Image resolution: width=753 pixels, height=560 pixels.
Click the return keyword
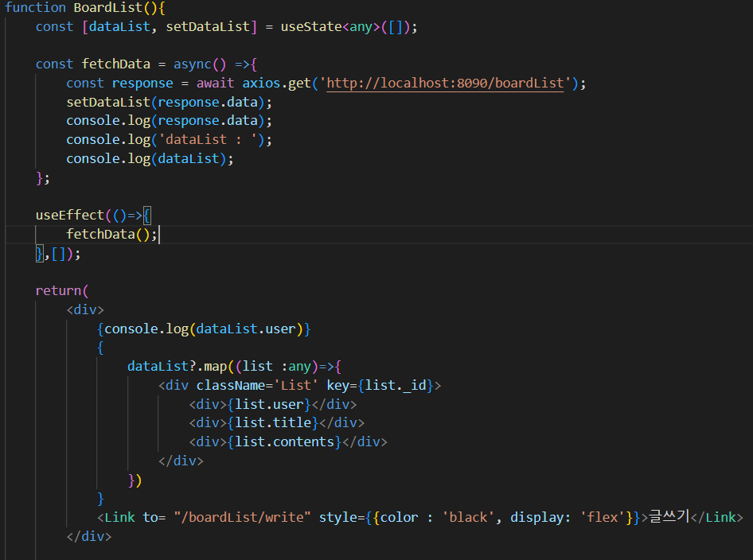click(59, 291)
